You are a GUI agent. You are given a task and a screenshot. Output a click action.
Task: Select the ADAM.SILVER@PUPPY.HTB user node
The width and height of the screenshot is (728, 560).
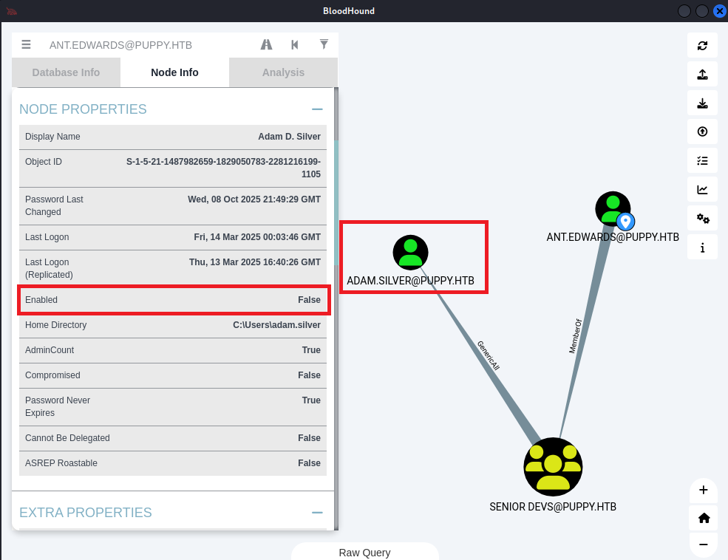tap(410, 253)
